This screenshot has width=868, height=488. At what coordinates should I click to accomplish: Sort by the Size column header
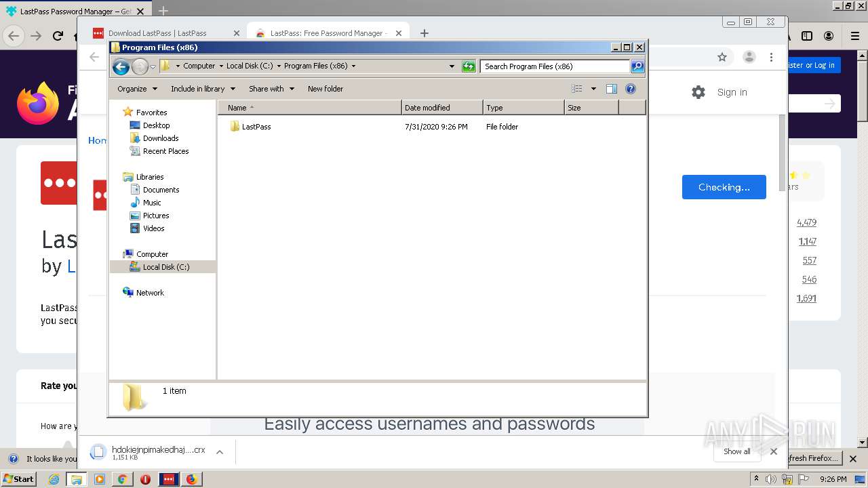[x=591, y=108]
